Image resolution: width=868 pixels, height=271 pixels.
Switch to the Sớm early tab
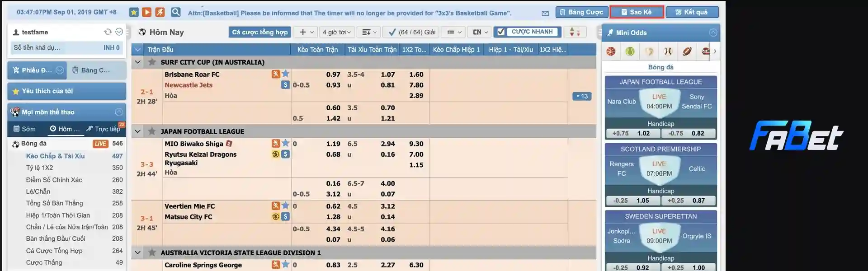click(x=24, y=129)
